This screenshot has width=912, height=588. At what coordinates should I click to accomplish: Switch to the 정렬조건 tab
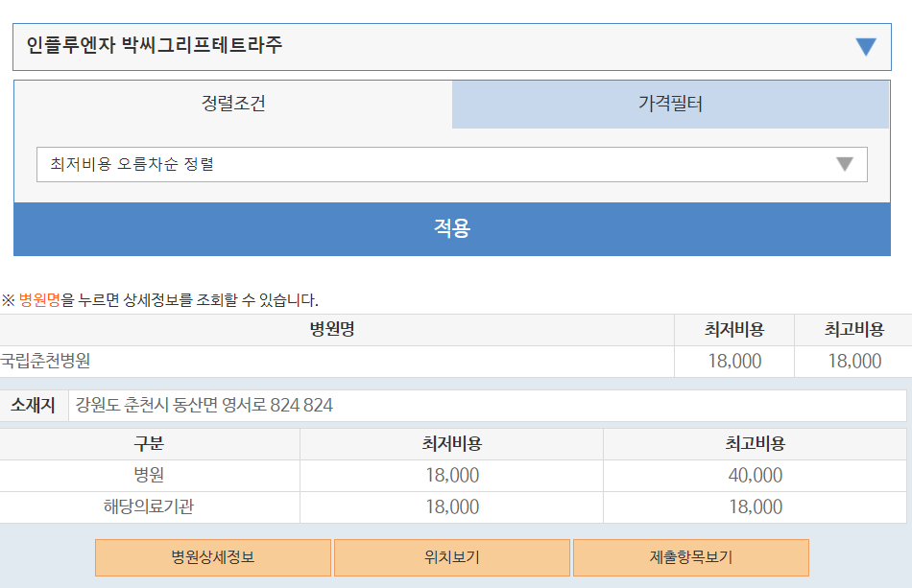click(x=233, y=104)
